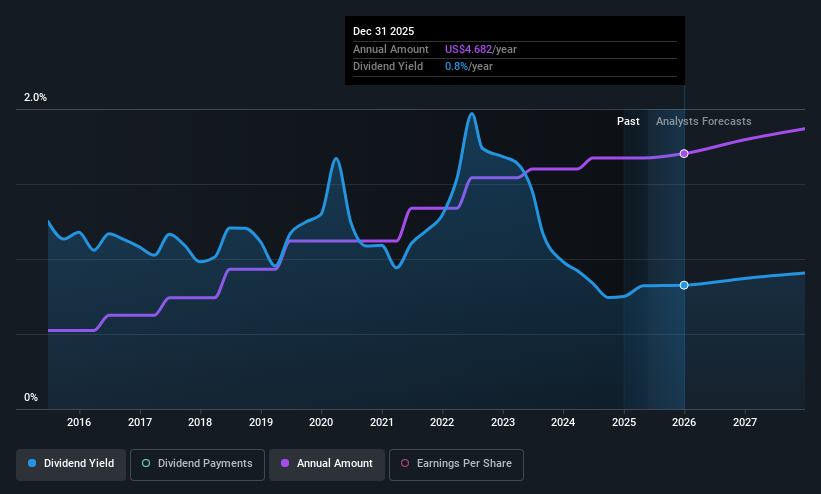The image size is (821, 494).
Task: Click the US$4.682 annual amount value
Action: click(468, 49)
